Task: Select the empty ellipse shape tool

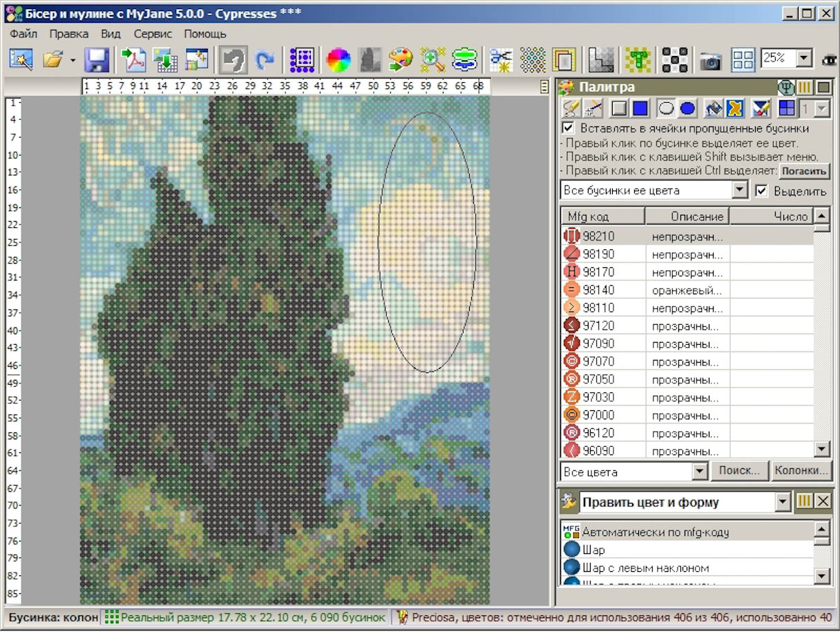Action: 667,108
